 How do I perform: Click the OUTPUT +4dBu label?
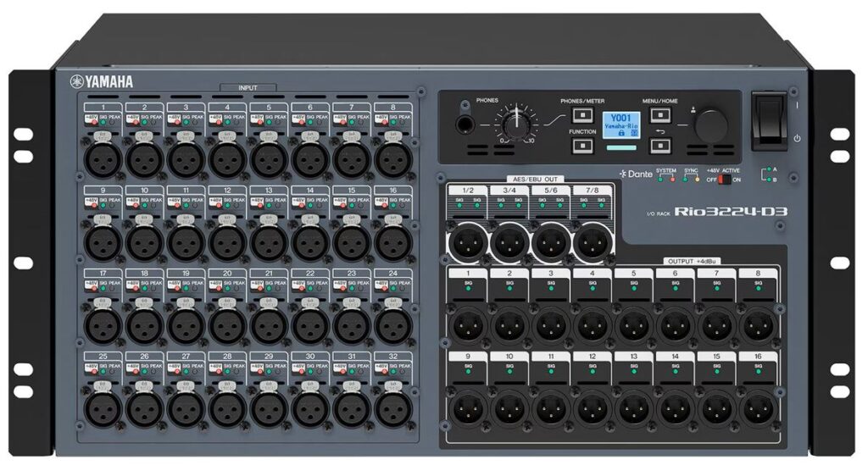(691, 261)
